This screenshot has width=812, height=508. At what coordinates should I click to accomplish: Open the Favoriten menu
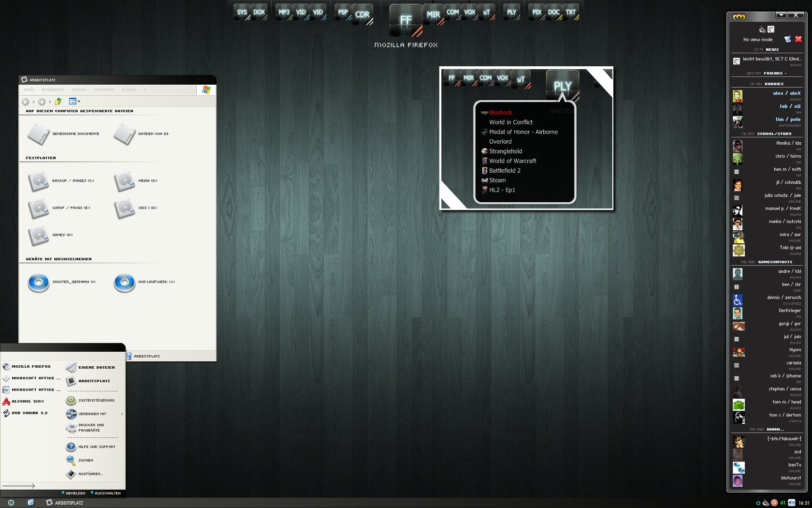104,90
